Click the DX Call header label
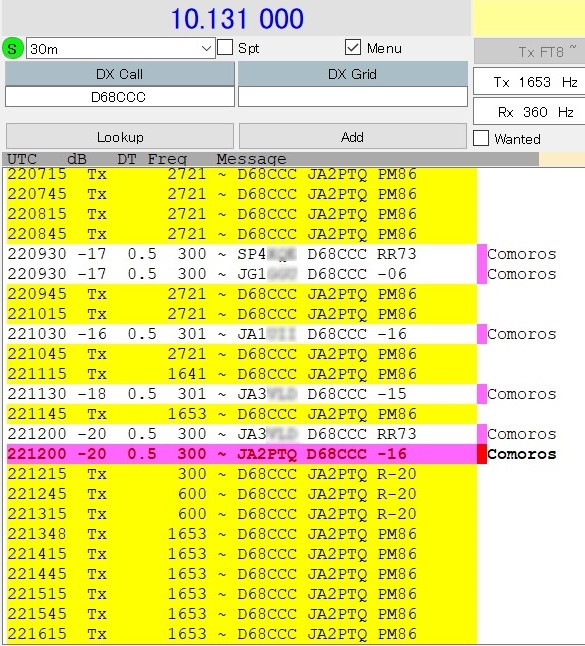The image size is (585, 646). point(119,74)
